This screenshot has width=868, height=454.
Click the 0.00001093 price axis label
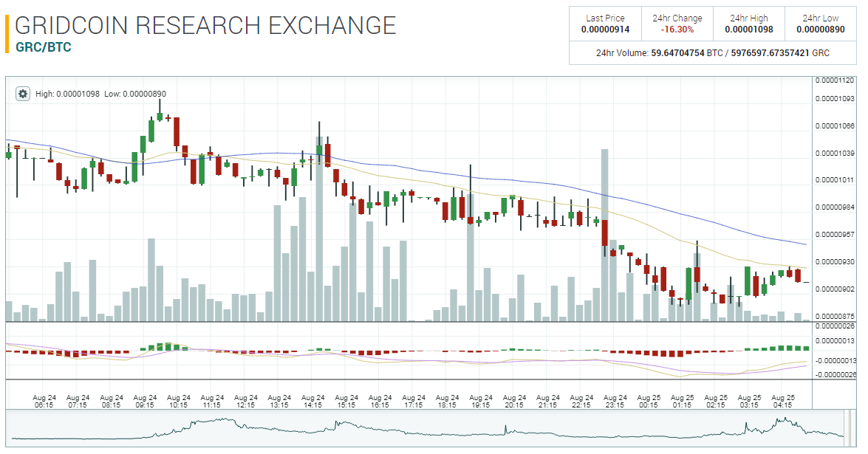835,99
